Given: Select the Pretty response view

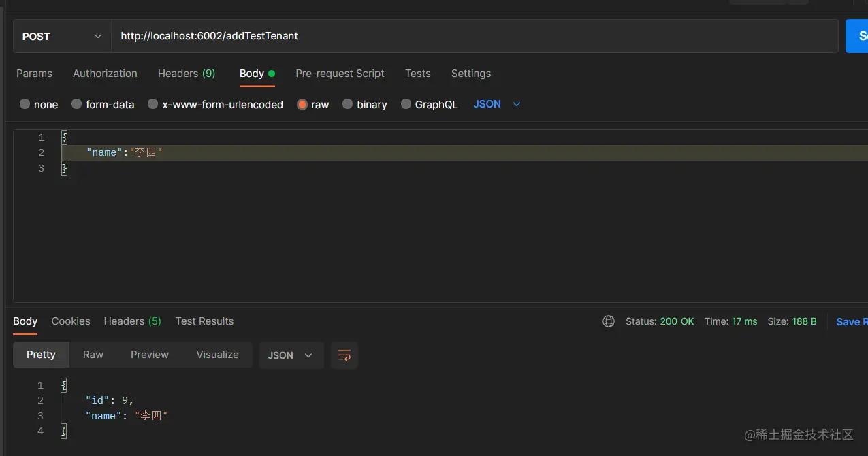Looking at the screenshot, I should tap(41, 355).
